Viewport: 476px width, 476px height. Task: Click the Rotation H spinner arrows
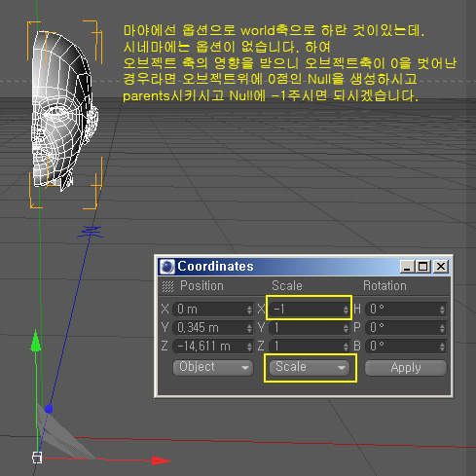tap(442, 310)
